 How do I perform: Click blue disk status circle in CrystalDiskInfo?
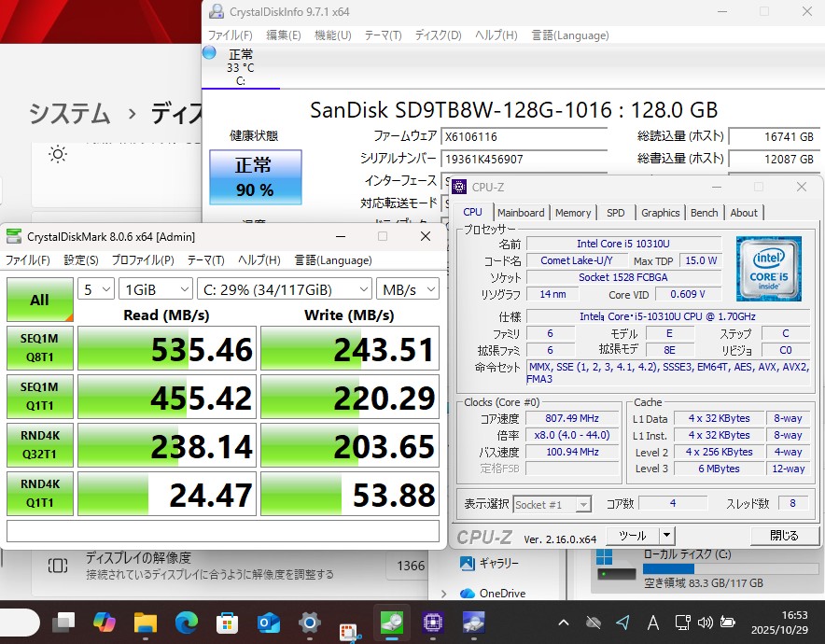point(209,52)
